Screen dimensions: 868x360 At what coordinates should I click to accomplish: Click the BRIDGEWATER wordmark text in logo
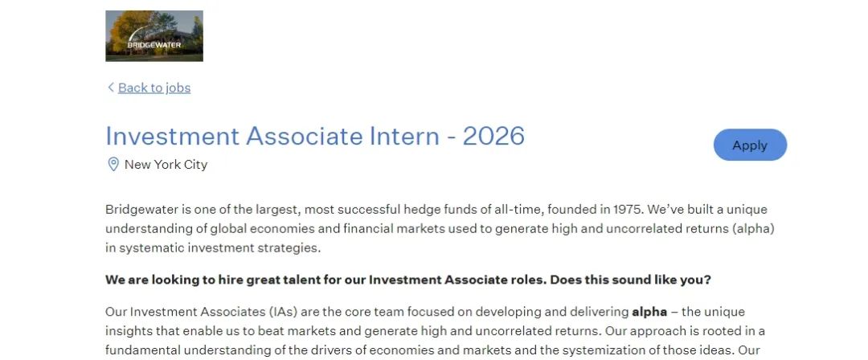(154, 45)
